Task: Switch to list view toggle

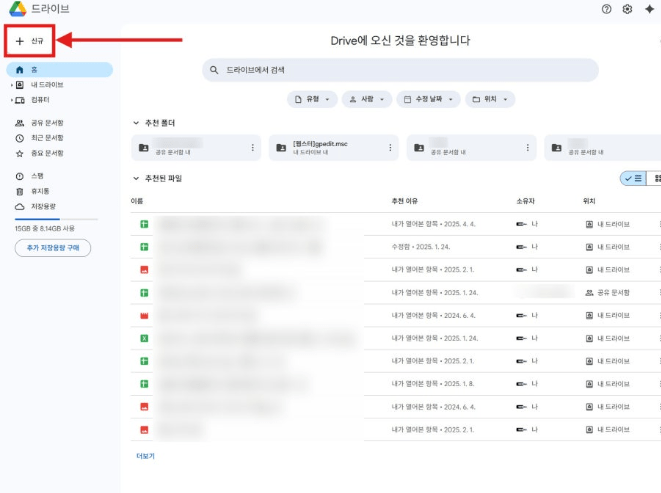Action: point(634,178)
